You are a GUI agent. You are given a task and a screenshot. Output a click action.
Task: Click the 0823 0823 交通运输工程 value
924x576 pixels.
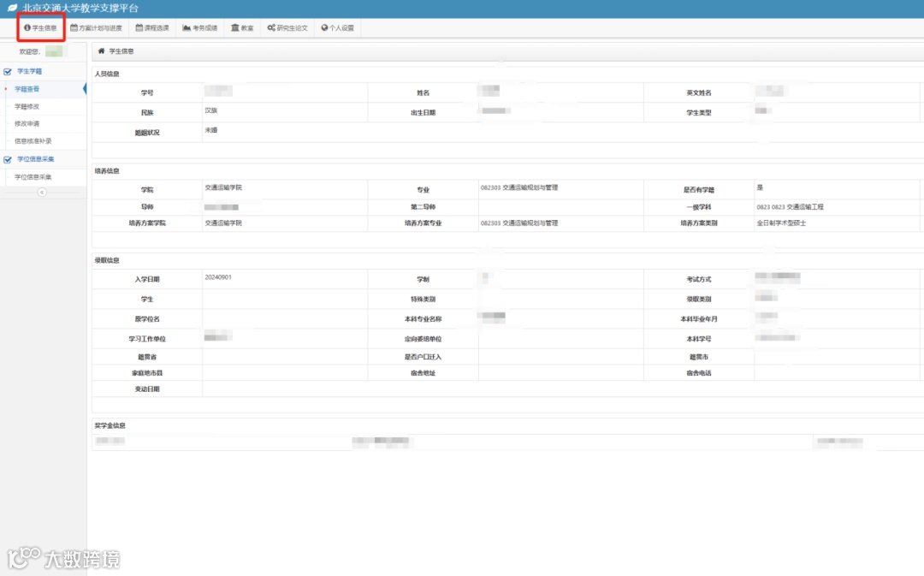tap(791, 207)
